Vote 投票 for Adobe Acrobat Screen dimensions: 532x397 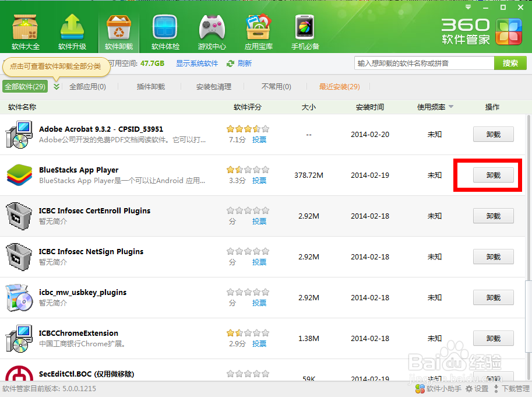coord(259,140)
